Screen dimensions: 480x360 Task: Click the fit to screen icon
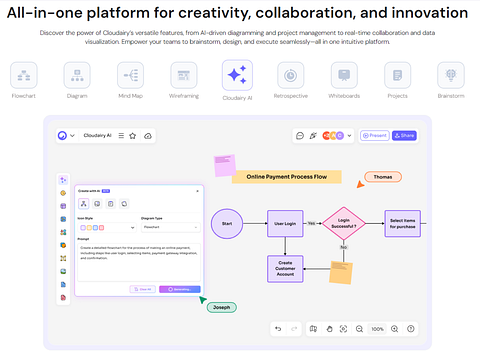click(x=343, y=329)
